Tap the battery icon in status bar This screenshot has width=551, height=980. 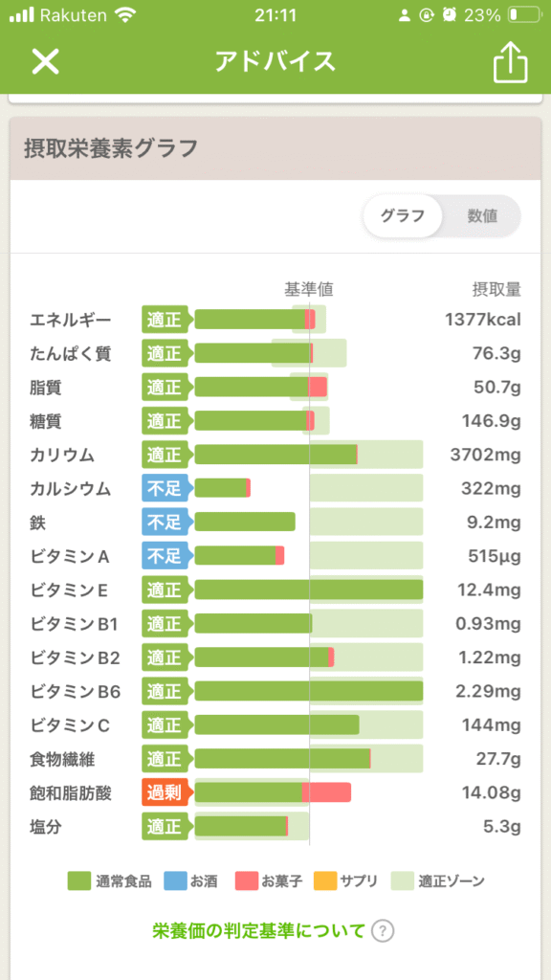coord(523,15)
